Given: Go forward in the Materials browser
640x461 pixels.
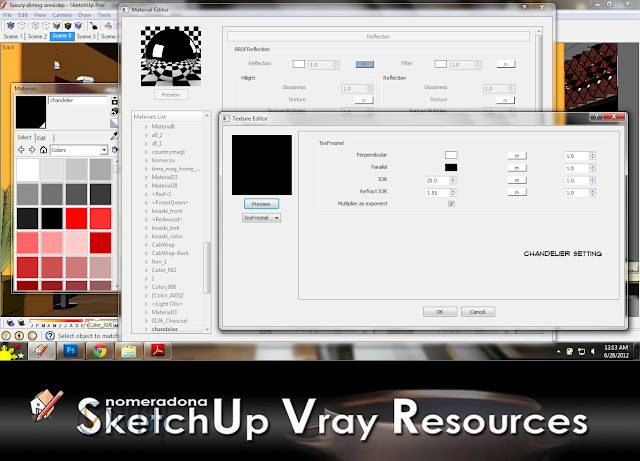Looking at the screenshot, I should pos(32,150).
